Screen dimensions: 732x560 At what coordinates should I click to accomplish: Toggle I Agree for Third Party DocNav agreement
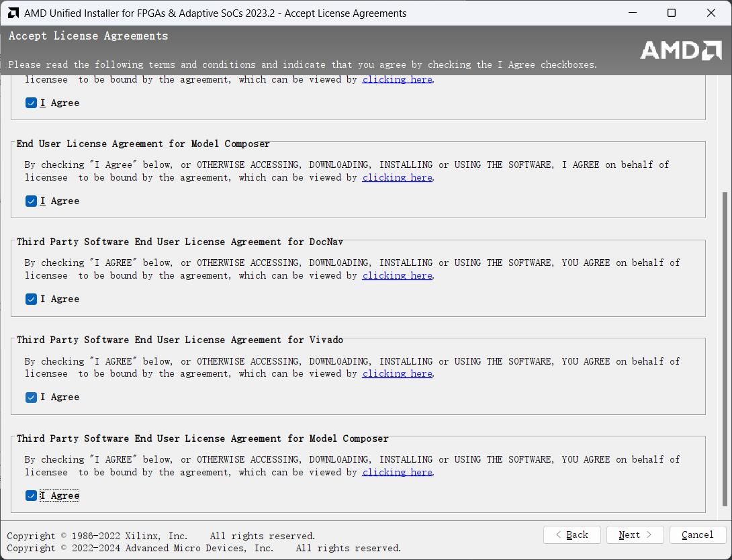tap(31, 299)
